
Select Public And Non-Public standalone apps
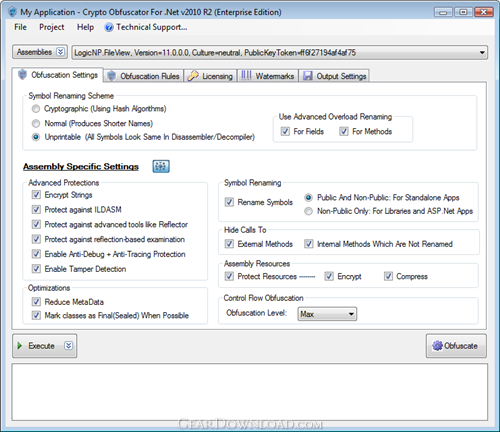[309, 198]
